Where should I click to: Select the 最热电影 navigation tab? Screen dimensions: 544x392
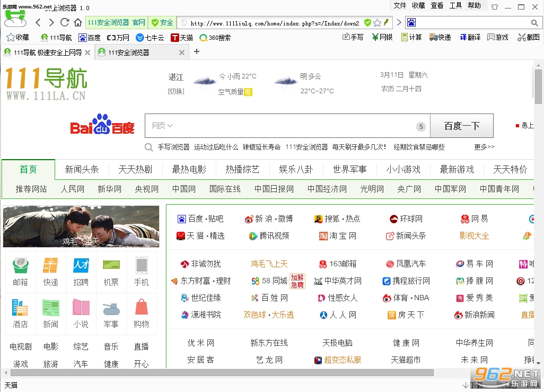(x=189, y=169)
